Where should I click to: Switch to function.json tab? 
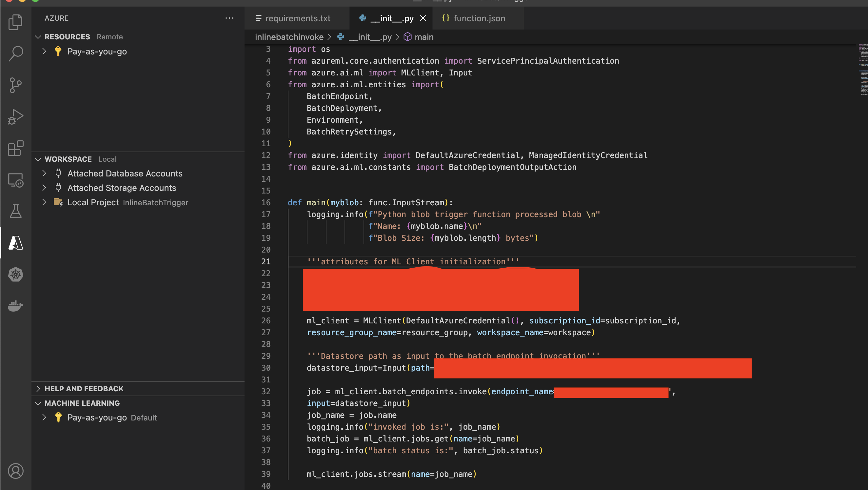click(479, 18)
